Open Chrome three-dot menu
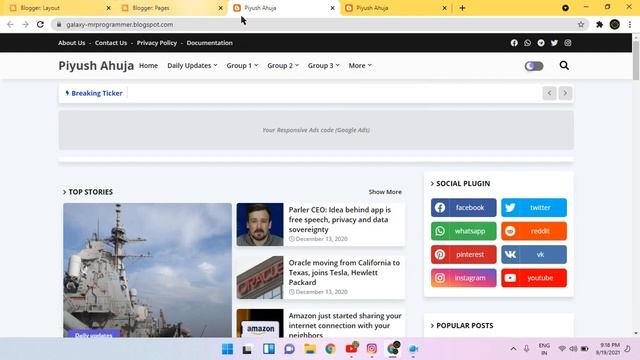This screenshot has height=360, width=640. tap(630, 24)
